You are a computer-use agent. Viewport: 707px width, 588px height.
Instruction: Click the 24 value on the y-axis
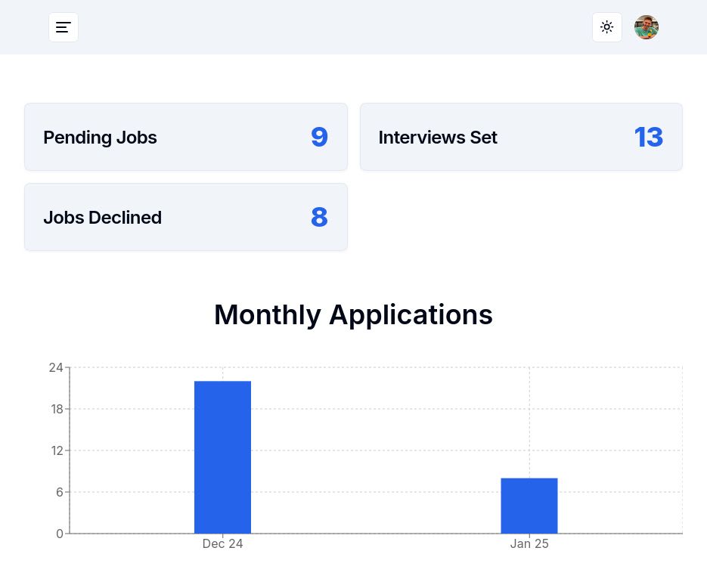pyautogui.click(x=56, y=367)
